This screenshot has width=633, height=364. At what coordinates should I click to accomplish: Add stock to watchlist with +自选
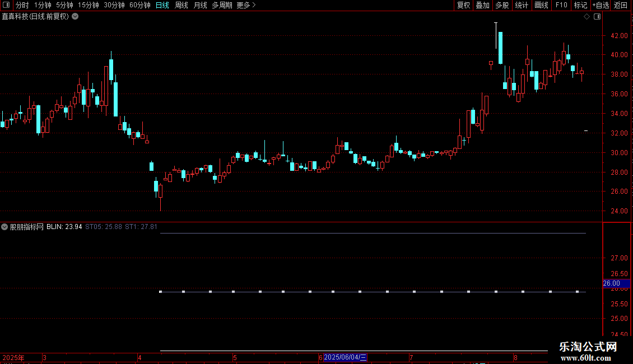[x=601, y=5]
